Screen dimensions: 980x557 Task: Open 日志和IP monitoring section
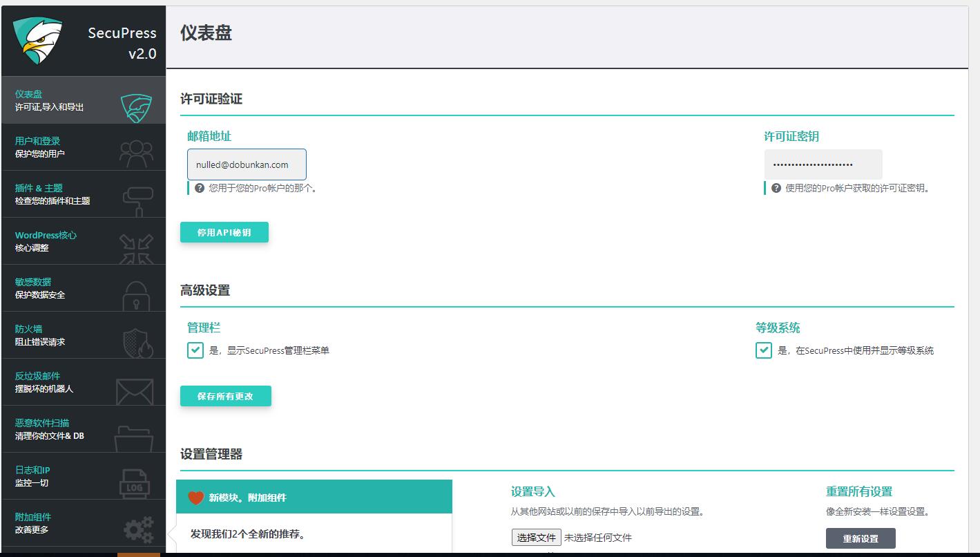click(84, 476)
